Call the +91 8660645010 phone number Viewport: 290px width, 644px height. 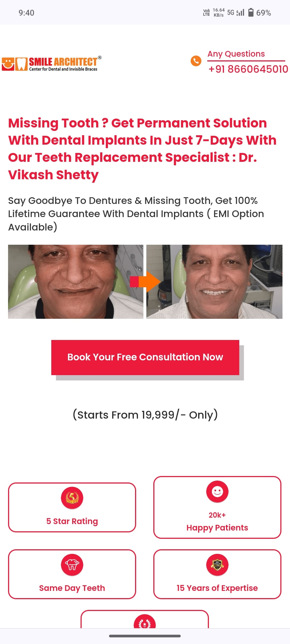tap(248, 69)
